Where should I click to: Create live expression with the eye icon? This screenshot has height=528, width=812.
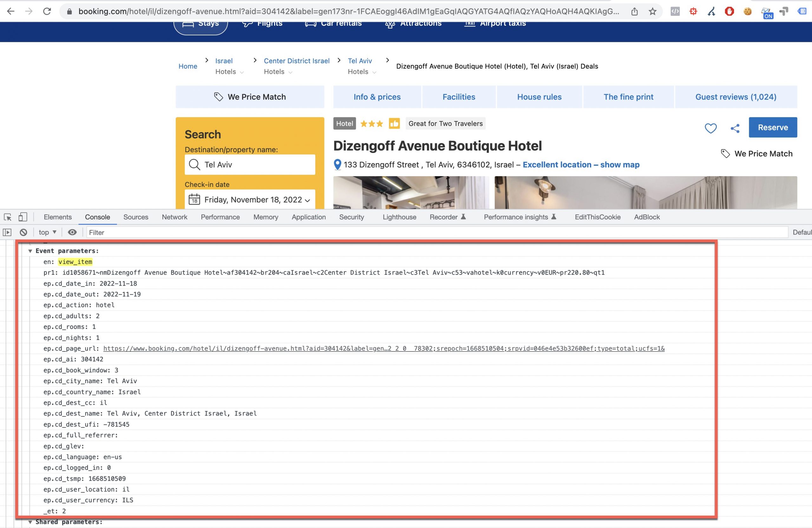72,233
